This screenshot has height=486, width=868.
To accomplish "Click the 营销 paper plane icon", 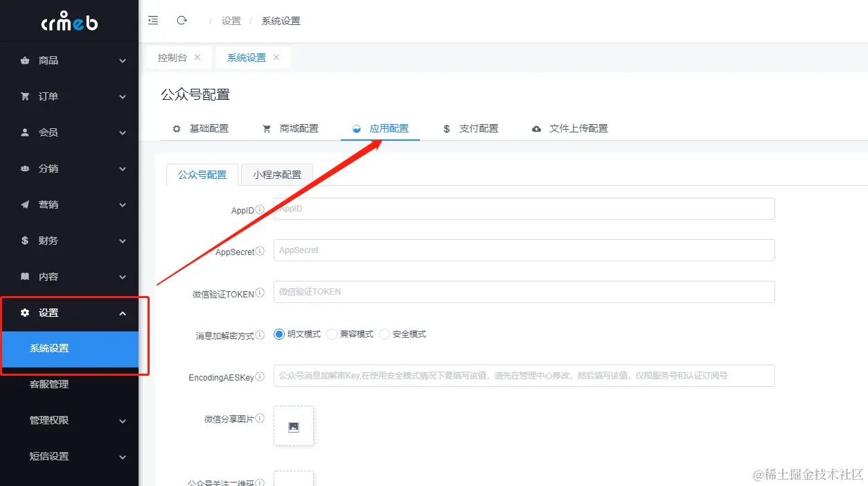I will 25,205.
